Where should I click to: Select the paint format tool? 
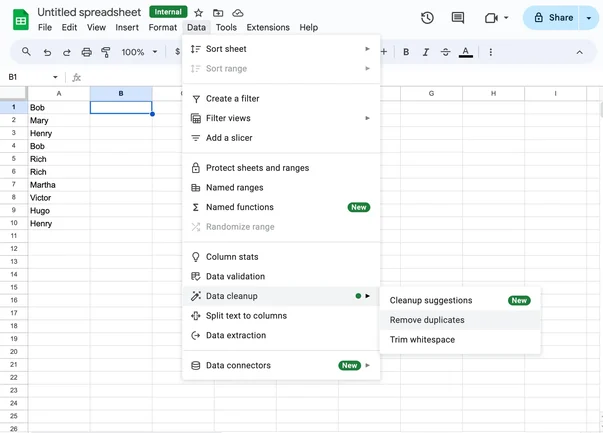pos(105,52)
